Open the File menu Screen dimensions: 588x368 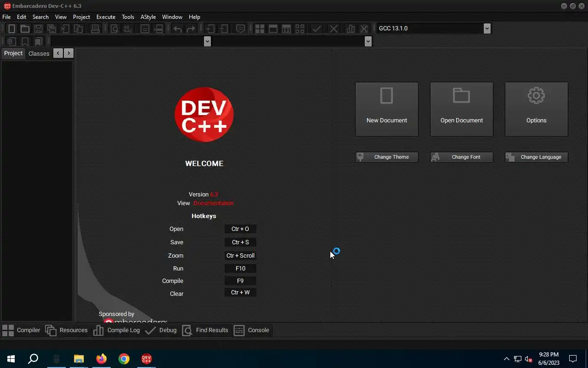click(x=6, y=17)
